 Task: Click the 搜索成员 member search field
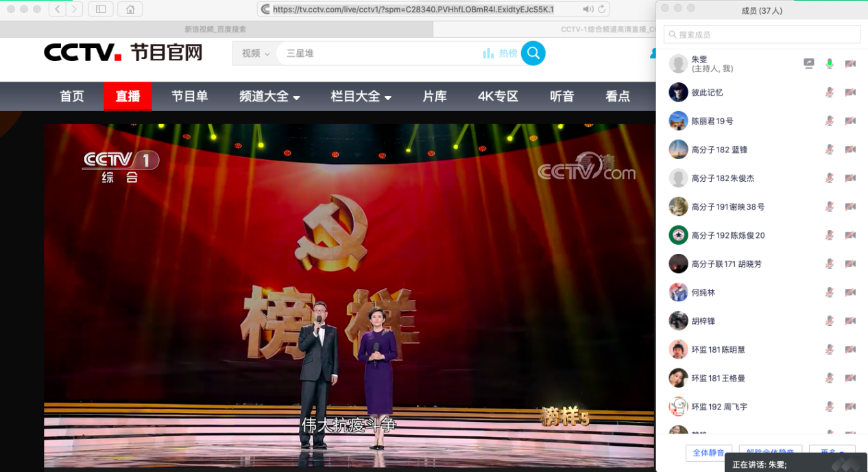click(762, 34)
